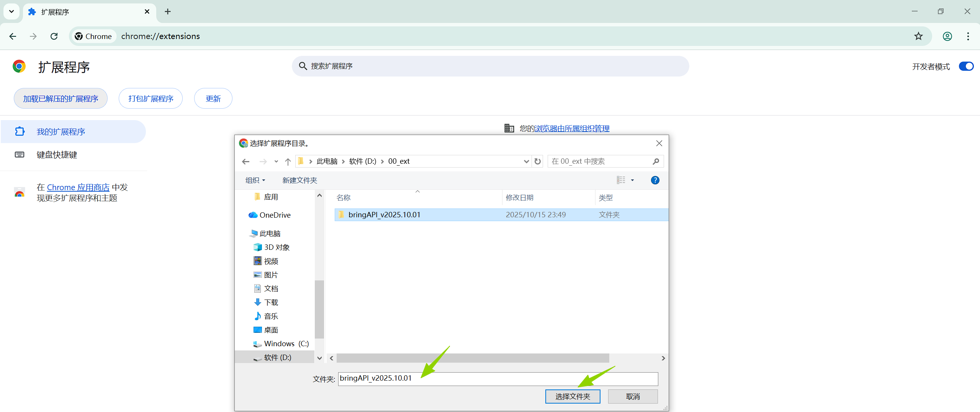
Task: Open the view options dropdown arrow
Action: [x=632, y=180]
